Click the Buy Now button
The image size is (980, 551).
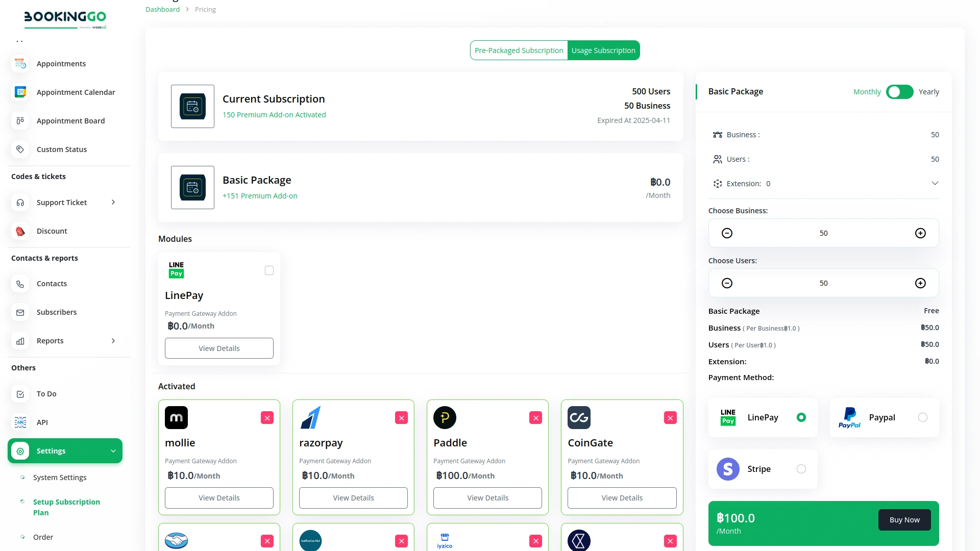point(904,520)
